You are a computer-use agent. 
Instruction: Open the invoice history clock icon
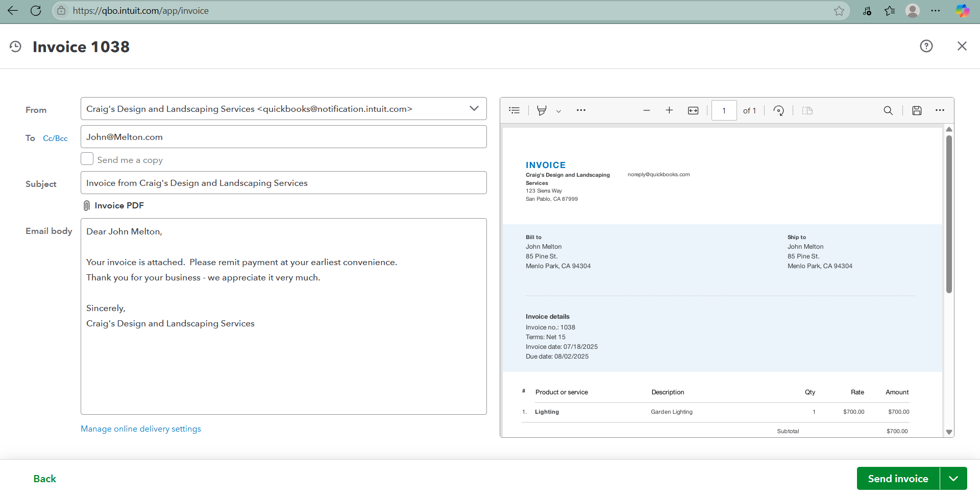(16, 46)
